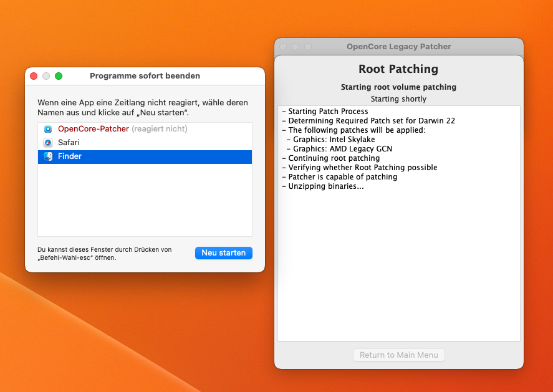
Task: Close the Programme sofort beenden window
Action: pos(34,76)
